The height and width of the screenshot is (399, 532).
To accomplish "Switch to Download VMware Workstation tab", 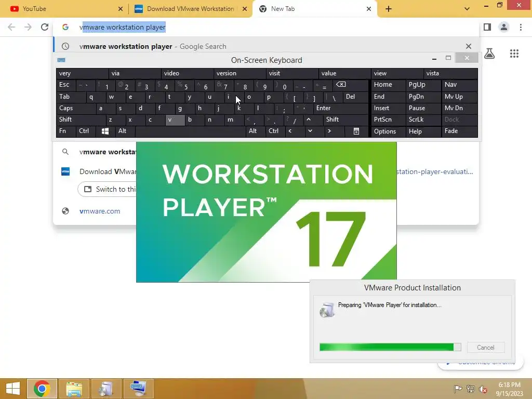I will click(x=190, y=9).
